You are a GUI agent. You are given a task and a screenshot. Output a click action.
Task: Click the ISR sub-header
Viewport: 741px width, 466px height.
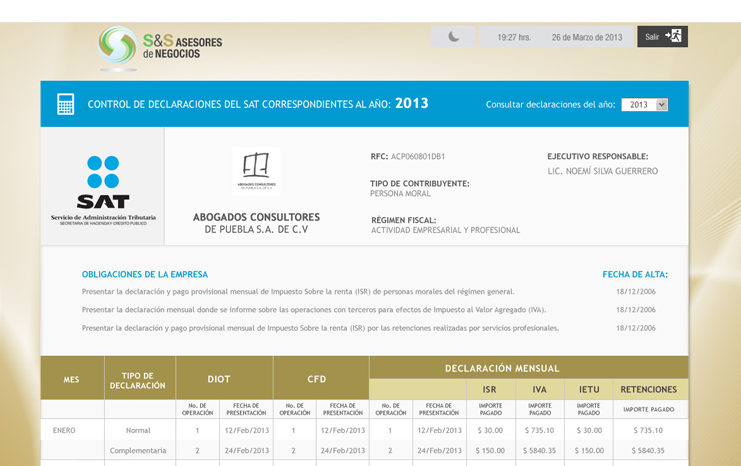click(x=490, y=389)
